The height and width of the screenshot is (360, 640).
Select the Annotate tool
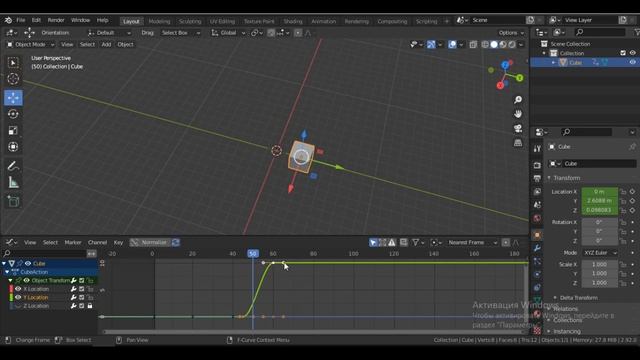(13, 166)
